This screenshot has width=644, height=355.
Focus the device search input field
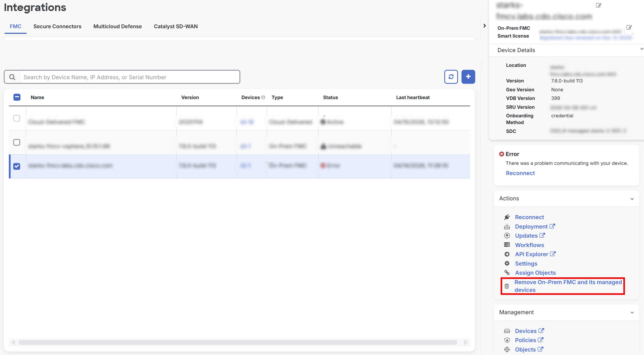pyautogui.click(x=129, y=77)
